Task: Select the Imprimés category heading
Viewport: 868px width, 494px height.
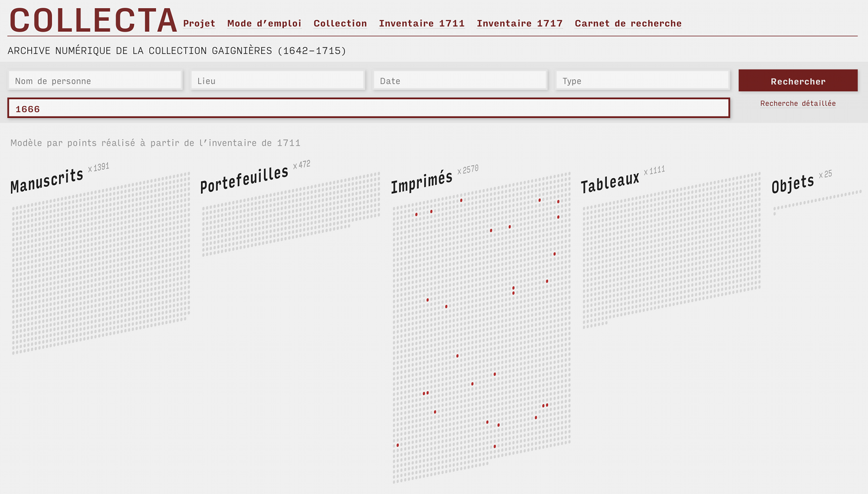Action: click(x=422, y=181)
